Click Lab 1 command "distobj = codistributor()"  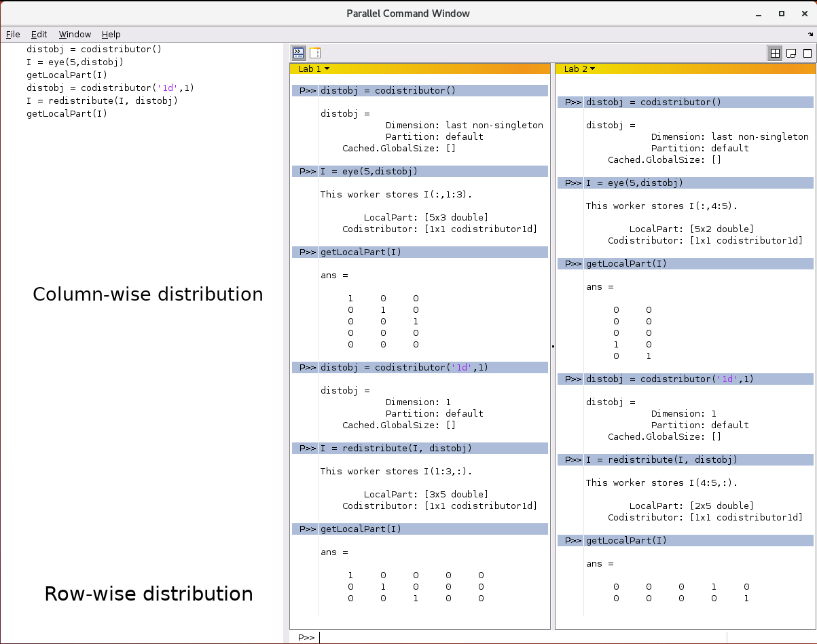[388, 90]
